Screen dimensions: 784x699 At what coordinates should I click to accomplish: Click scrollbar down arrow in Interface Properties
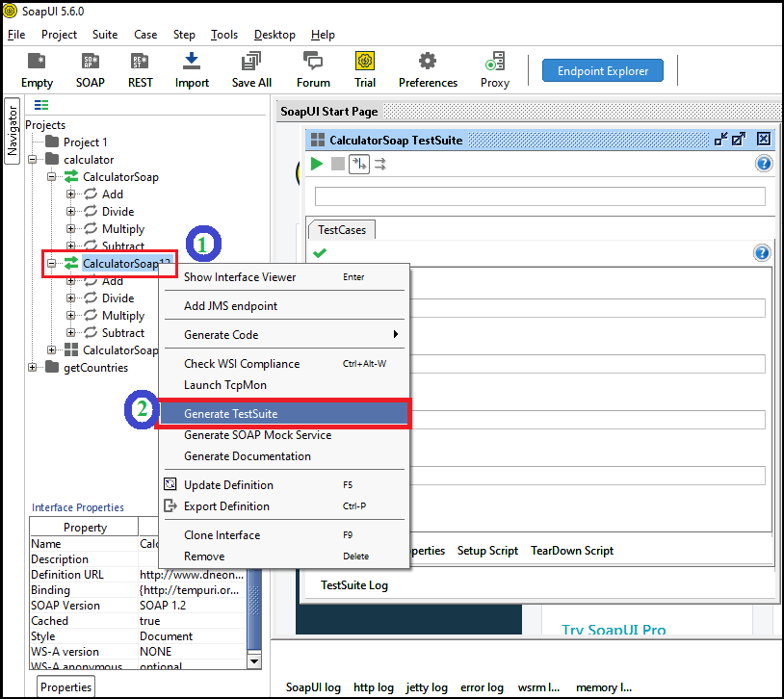254,661
